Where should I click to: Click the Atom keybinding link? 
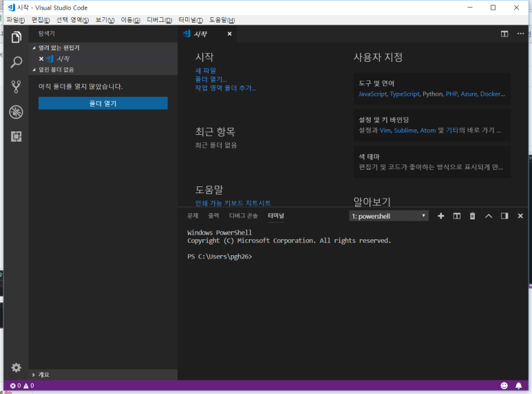428,130
